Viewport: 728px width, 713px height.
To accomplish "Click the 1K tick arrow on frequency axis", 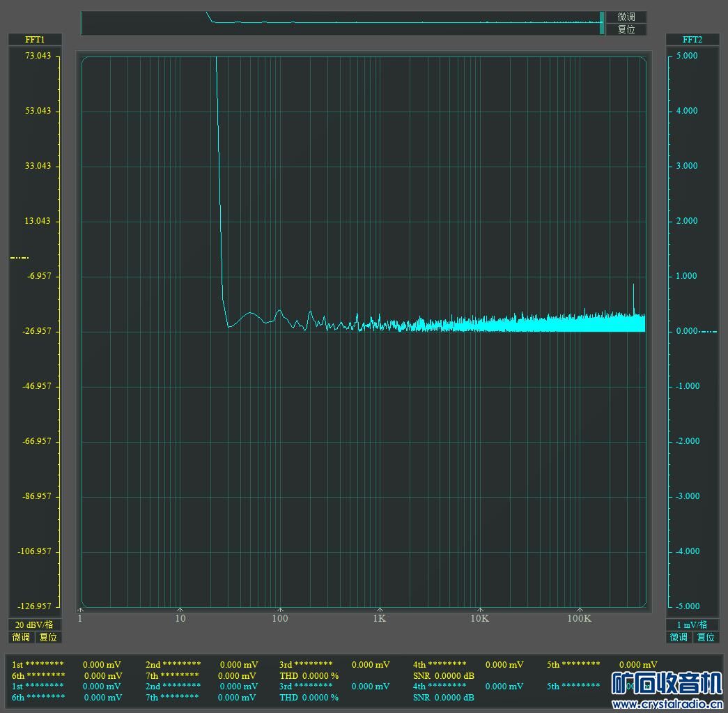I will point(380,611).
